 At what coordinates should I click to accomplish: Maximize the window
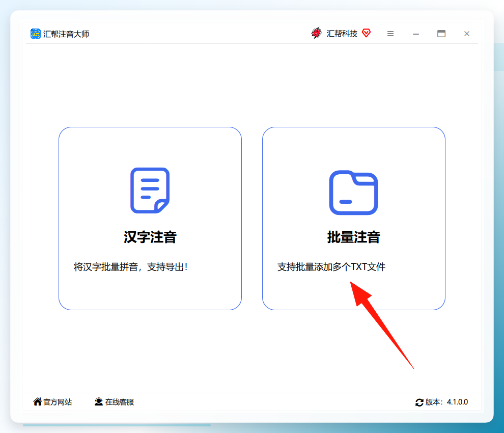[x=441, y=34]
